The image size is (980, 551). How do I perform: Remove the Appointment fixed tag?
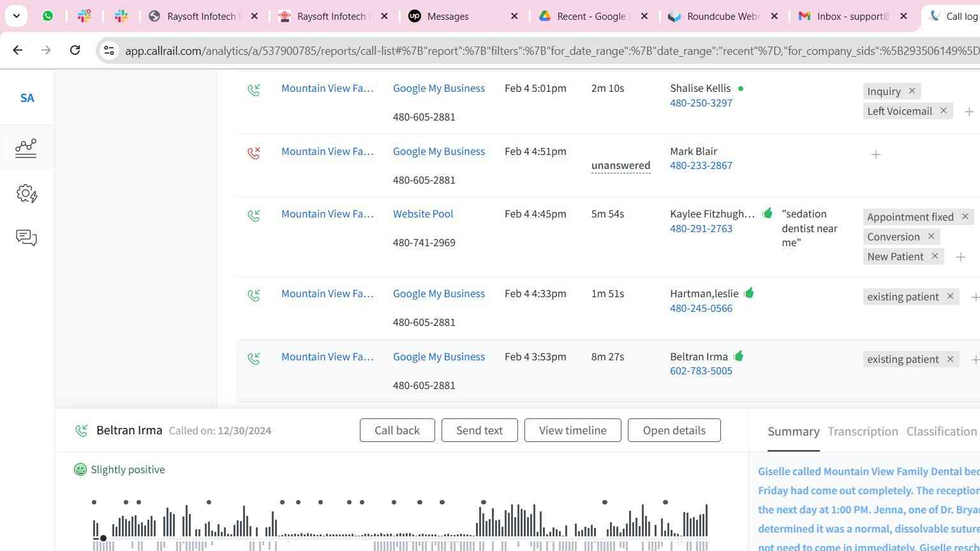965,217
